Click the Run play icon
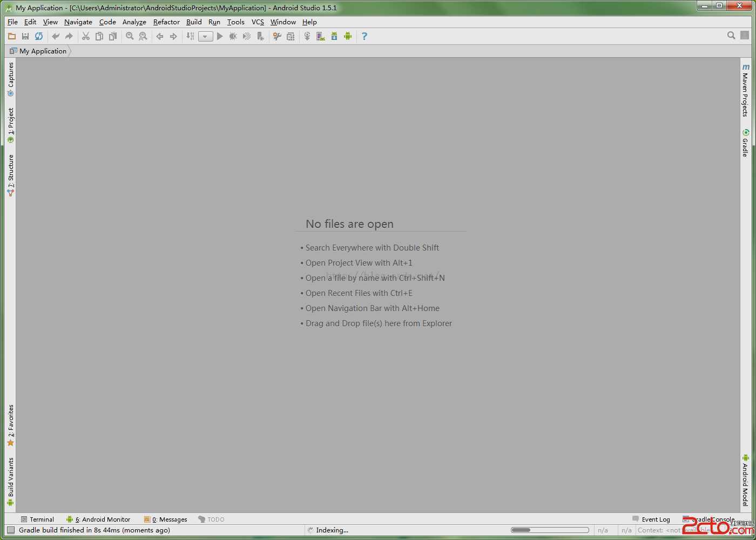This screenshot has width=756, height=540. pos(220,36)
